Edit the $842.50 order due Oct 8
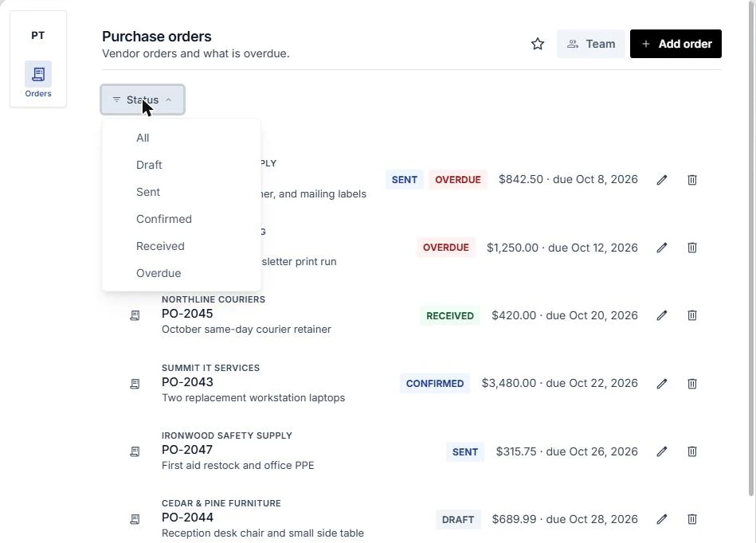756x543 pixels. pos(662,180)
